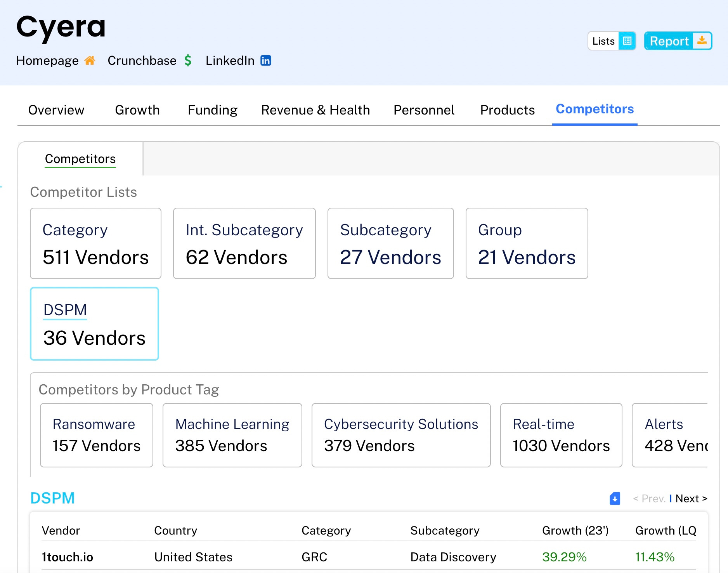Screen dimensions: 728x573
Task: Select the main Competitors tab
Action: pyautogui.click(x=595, y=109)
